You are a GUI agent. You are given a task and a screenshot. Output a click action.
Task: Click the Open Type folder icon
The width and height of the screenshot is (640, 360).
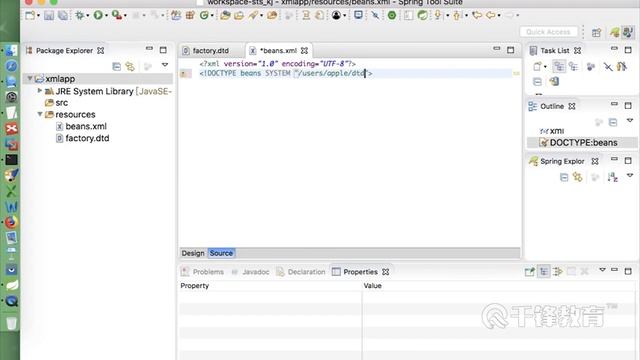pyautogui.click(x=225, y=16)
